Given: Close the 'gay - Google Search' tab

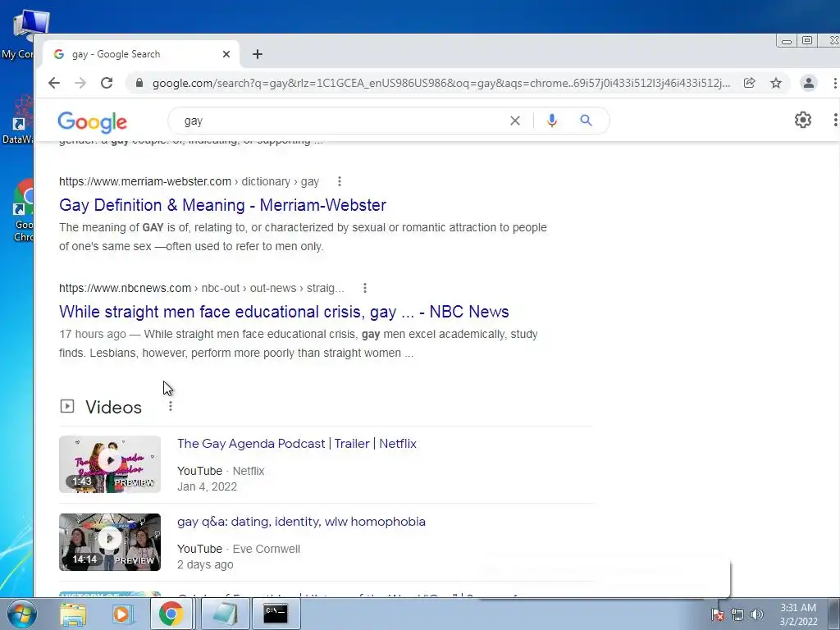Looking at the screenshot, I should coord(226,54).
